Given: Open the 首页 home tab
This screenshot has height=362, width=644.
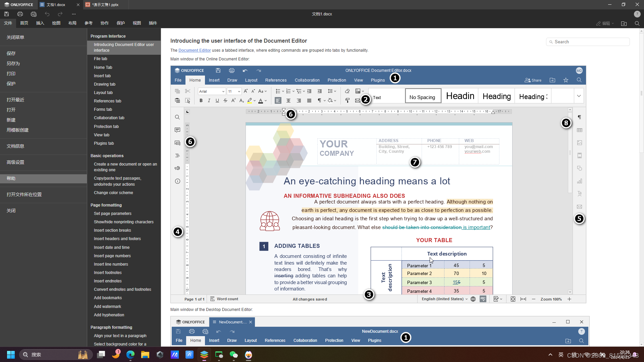Looking at the screenshot, I should 24,23.
